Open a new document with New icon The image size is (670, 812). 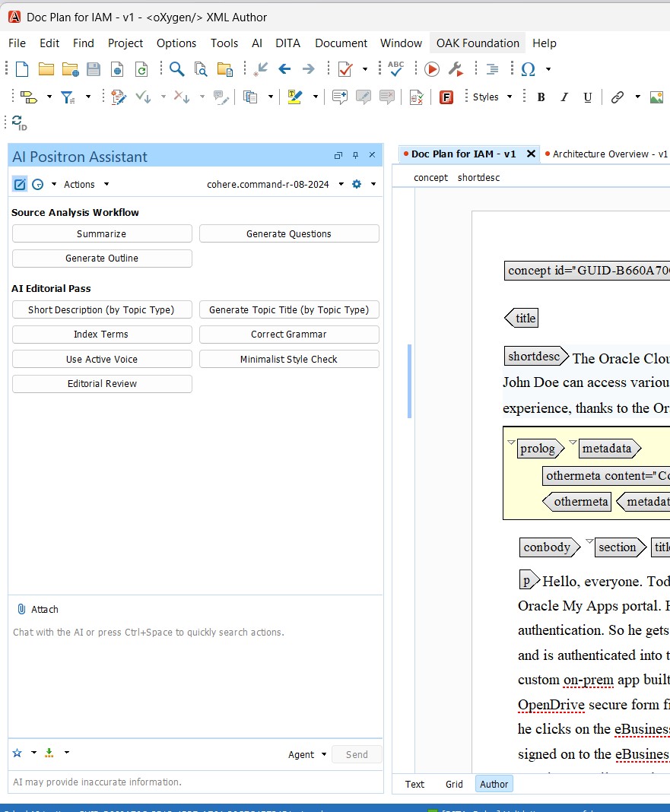pos(21,68)
